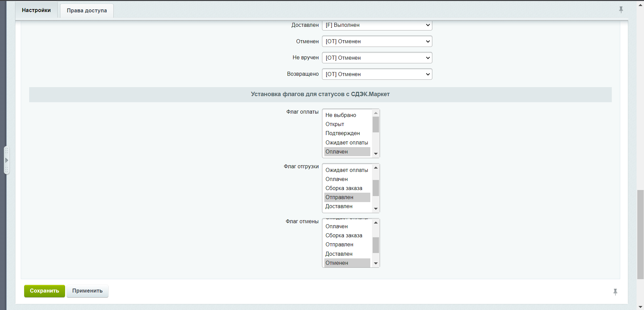This screenshot has width=644, height=310.
Task: Switch to the Права доступа tab
Action: (87, 10)
